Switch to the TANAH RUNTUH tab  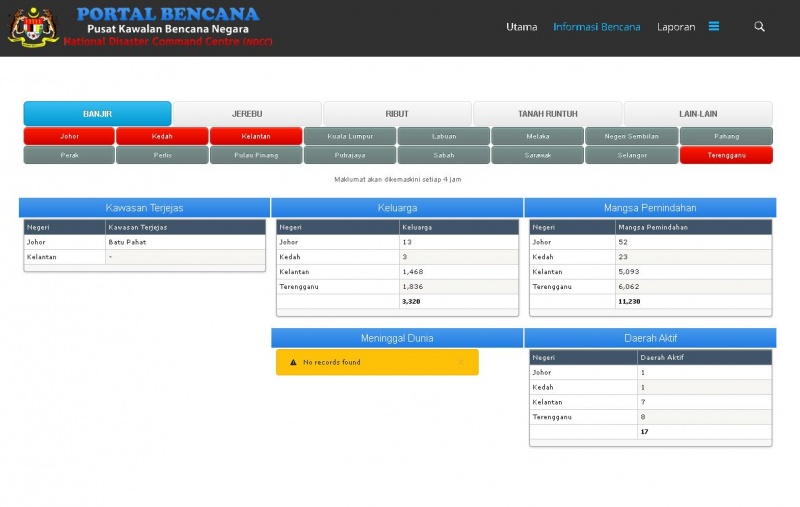(x=547, y=113)
